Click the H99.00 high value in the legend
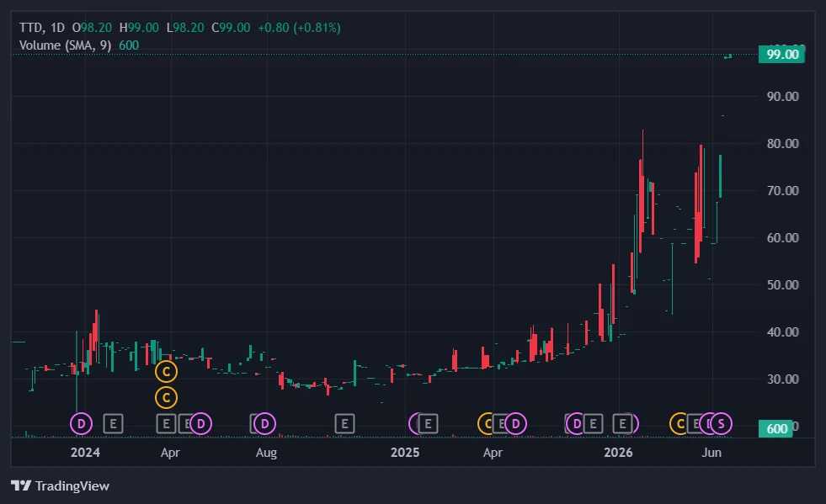 (139, 28)
